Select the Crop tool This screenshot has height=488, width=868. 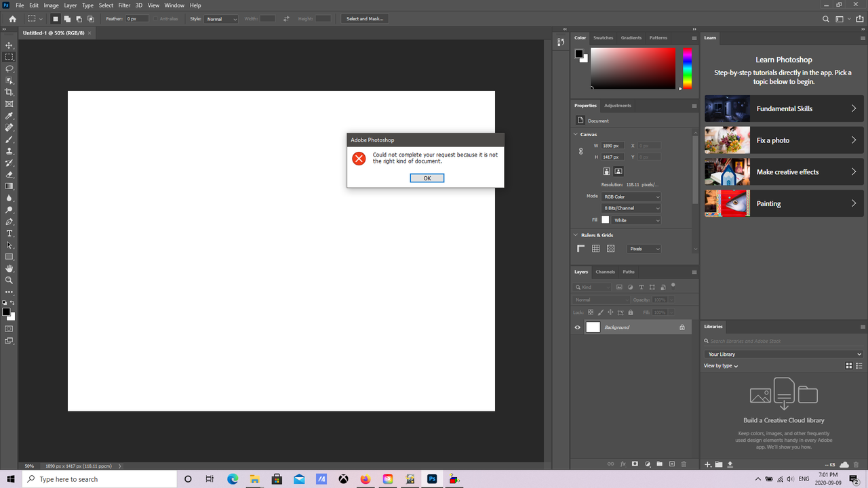pyautogui.click(x=9, y=91)
